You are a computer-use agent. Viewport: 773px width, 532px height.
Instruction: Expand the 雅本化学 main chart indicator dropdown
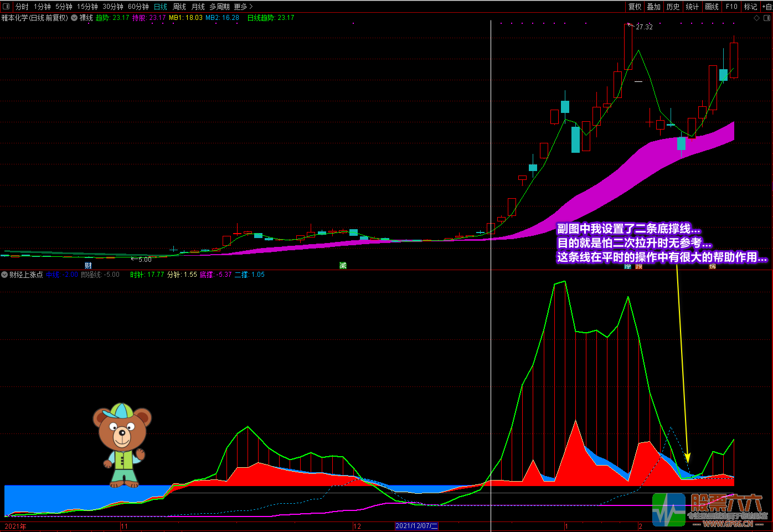74,18
